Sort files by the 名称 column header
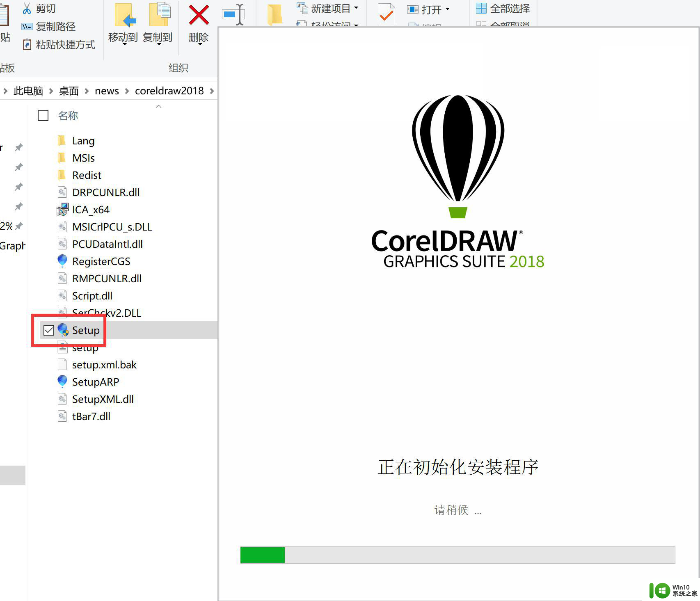 [x=68, y=116]
